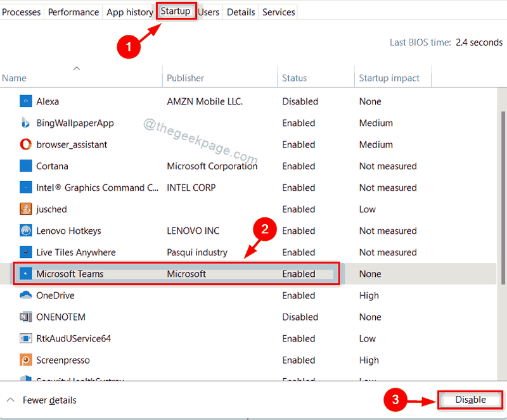The image size is (507, 420).
Task: Click publisher AMZN Mobile LLC.
Action: click(x=205, y=101)
